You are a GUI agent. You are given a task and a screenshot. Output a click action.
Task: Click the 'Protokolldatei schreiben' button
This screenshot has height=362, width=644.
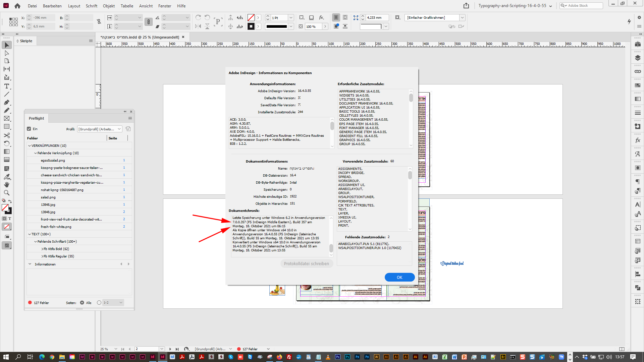point(306,263)
